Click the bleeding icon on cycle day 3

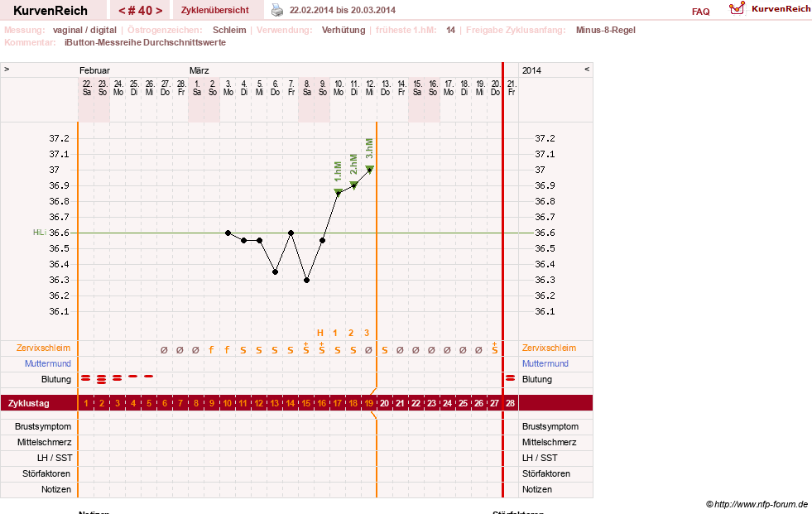click(117, 378)
